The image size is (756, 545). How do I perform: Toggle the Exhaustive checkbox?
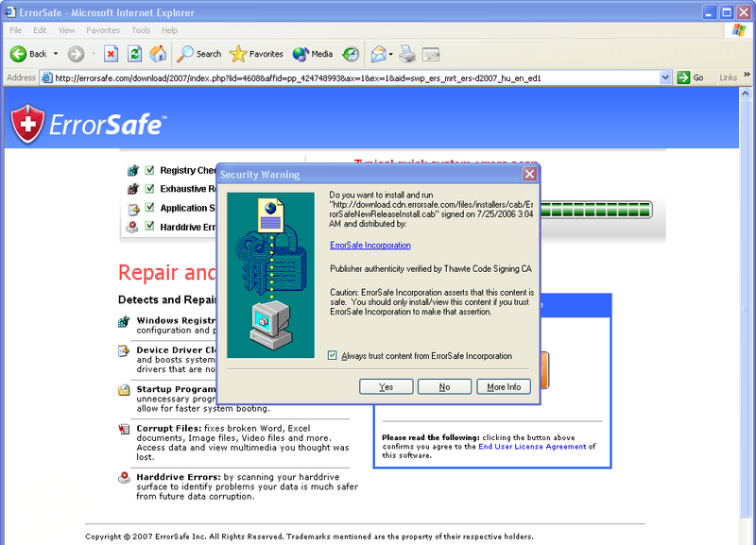[150, 188]
